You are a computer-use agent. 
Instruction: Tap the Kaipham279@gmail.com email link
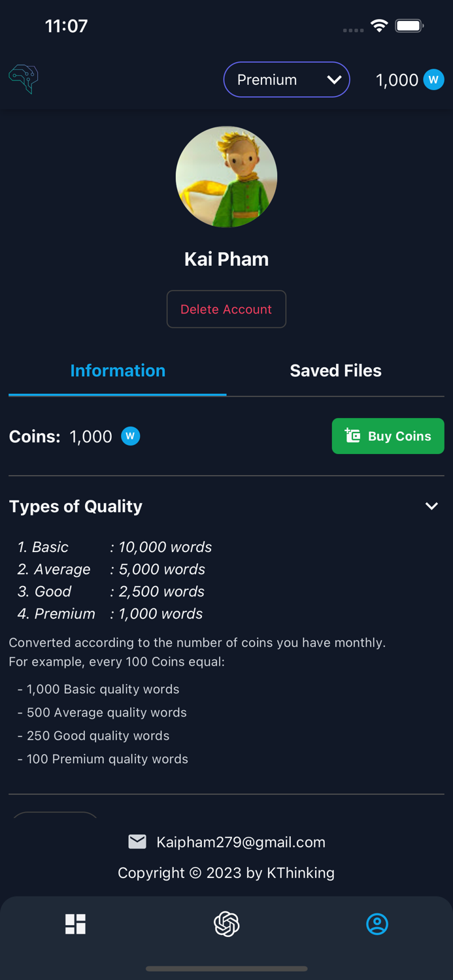[241, 842]
